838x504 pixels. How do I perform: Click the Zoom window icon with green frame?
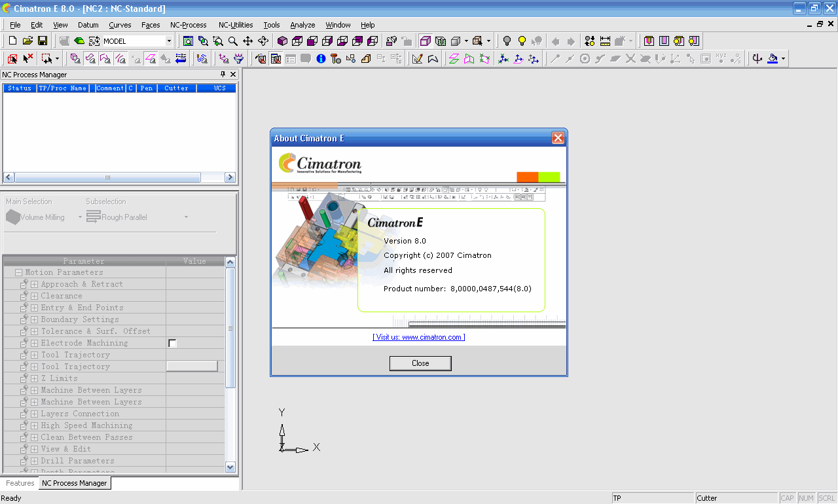coord(188,41)
